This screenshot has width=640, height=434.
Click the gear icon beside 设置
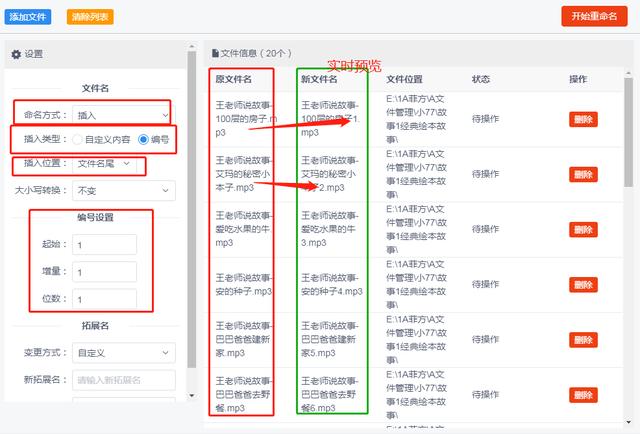pyautogui.click(x=16, y=54)
